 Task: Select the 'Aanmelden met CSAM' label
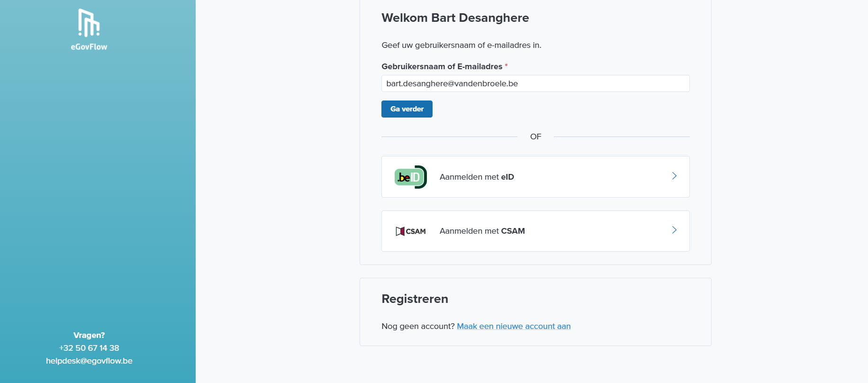point(482,231)
